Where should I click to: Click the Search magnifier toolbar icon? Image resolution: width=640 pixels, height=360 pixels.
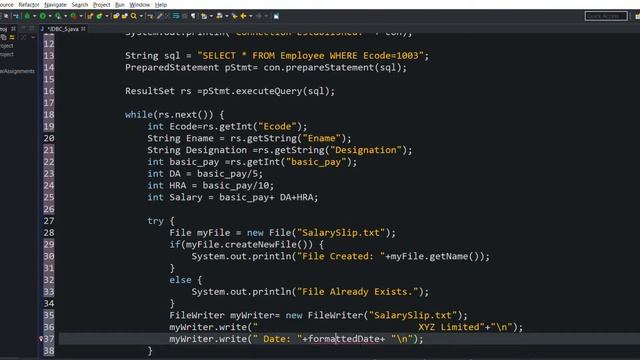click(x=134, y=16)
